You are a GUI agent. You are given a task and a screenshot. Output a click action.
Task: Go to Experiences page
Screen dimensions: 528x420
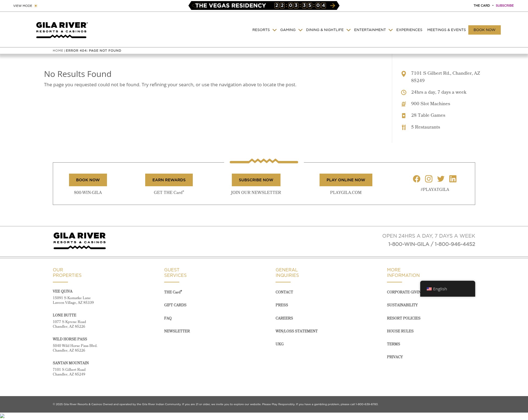(x=409, y=30)
